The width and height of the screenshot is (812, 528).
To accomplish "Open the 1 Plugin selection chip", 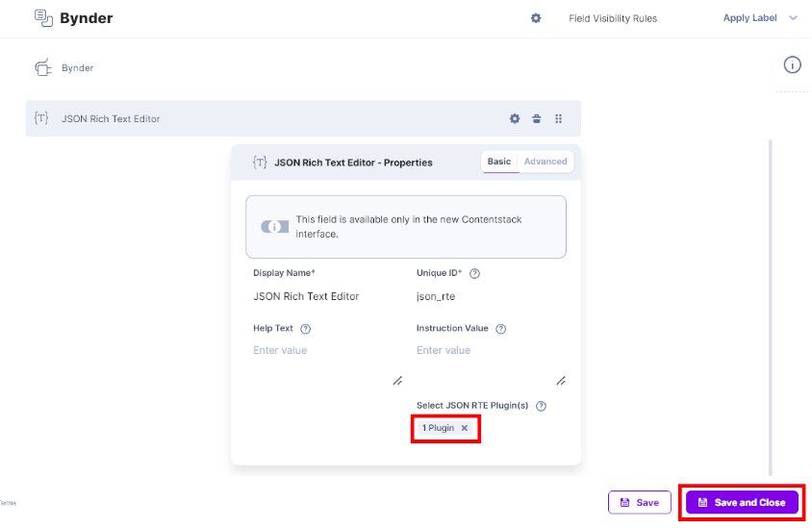I will point(438,428).
